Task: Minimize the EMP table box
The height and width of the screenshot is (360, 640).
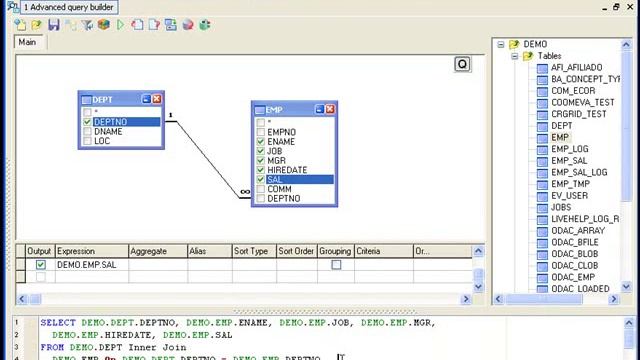Action: coord(320,109)
